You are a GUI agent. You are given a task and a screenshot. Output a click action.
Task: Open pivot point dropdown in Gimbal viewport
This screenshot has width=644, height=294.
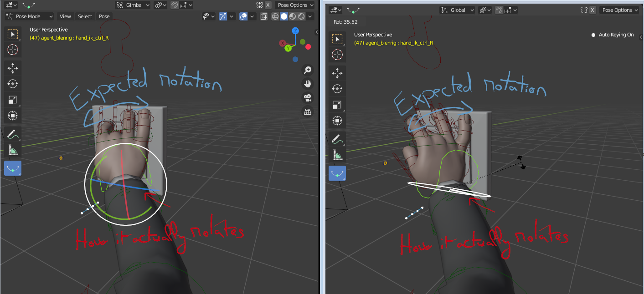pos(160,5)
